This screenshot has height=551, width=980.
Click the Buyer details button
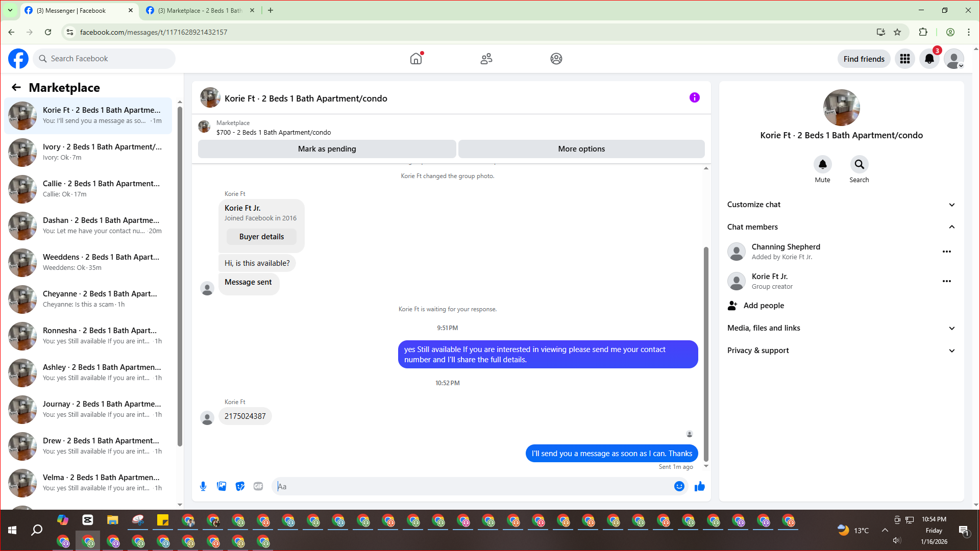pyautogui.click(x=261, y=237)
